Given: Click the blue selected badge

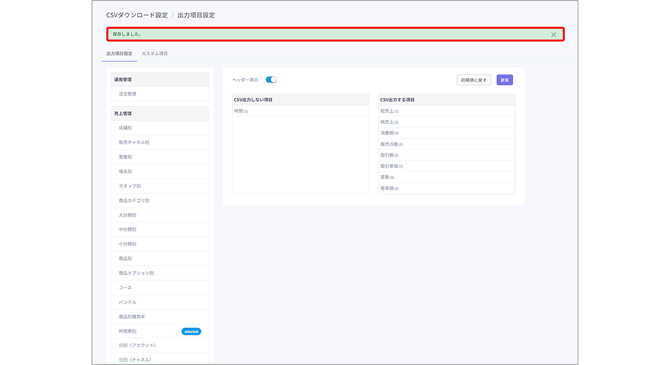Looking at the screenshot, I should click(x=191, y=332).
